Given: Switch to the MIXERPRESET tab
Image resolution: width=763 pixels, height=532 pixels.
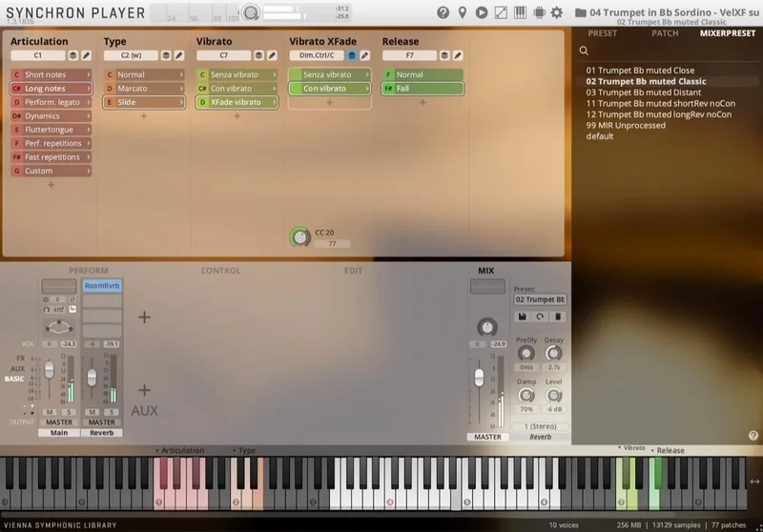Looking at the screenshot, I should [x=728, y=33].
